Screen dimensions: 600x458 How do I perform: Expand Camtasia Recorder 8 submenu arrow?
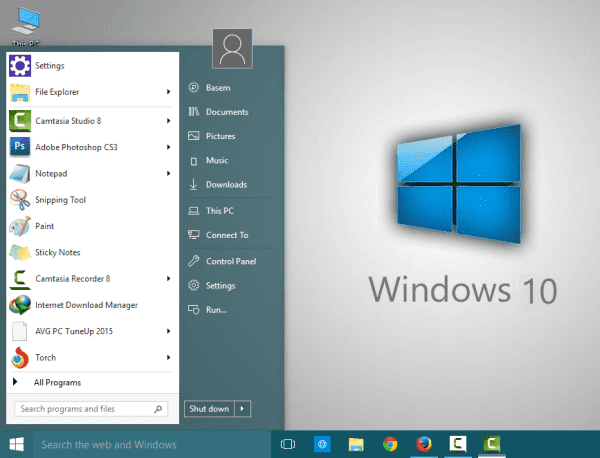[x=168, y=279]
